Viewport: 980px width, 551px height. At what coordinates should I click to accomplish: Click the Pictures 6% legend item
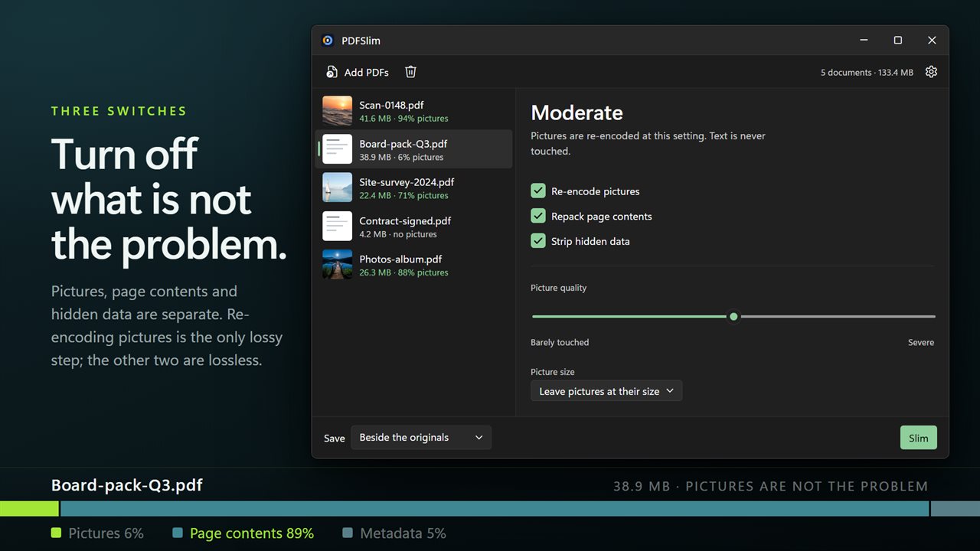(x=97, y=533)
